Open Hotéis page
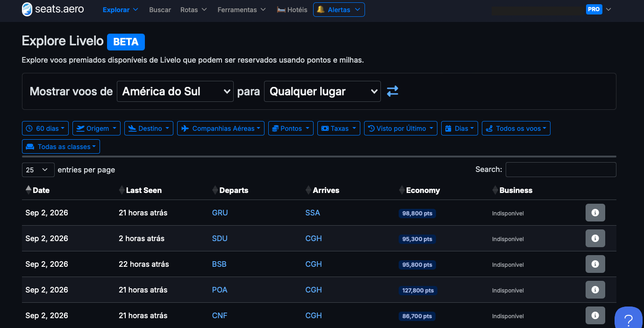644x328 pixels. pos(292,9)
